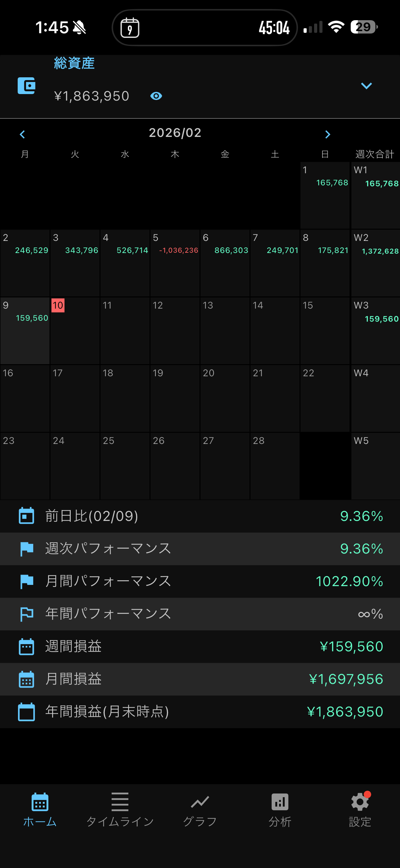The height and width of the screenshot is (868, 400).
Task: Tap the flag icon for 週次パフォーマンス
Action: pos(26,549)
